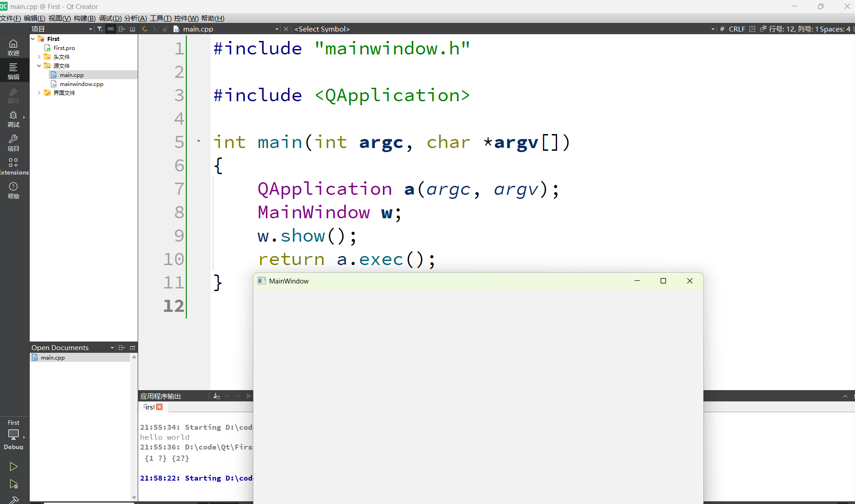Open First.pro project file
Viewport: 855px width, 504px height.
(x=64, y=48)
